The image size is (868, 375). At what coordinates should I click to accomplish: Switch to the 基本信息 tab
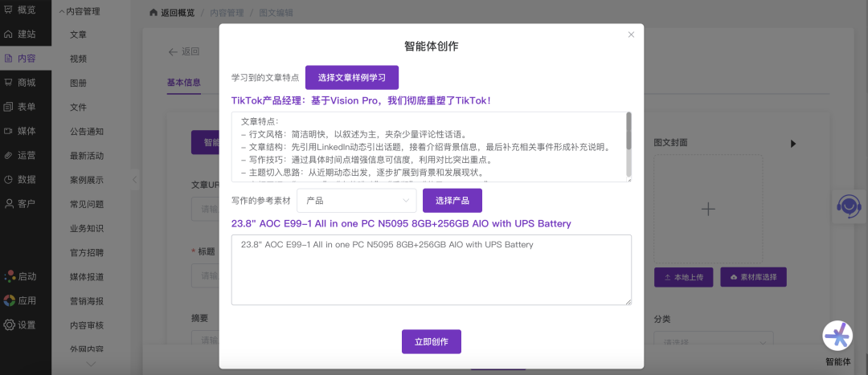[184, 82]
